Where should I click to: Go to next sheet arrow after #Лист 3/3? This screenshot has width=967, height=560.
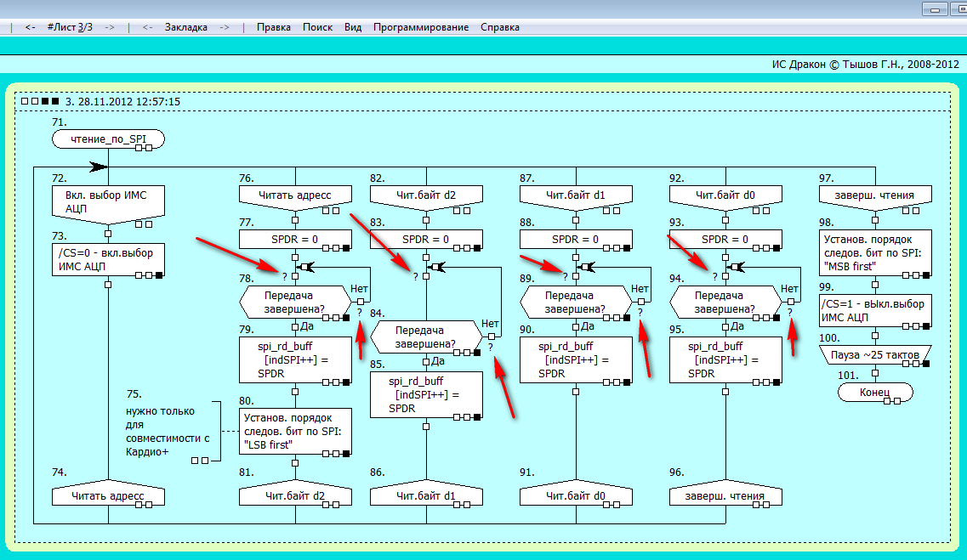(110, 27)
